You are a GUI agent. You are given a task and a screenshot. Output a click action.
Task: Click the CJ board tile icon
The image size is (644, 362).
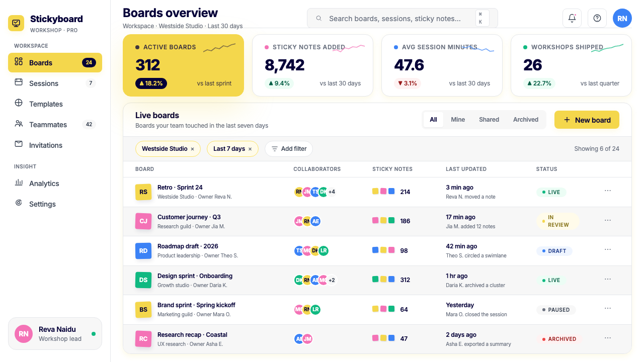(143, 221)
